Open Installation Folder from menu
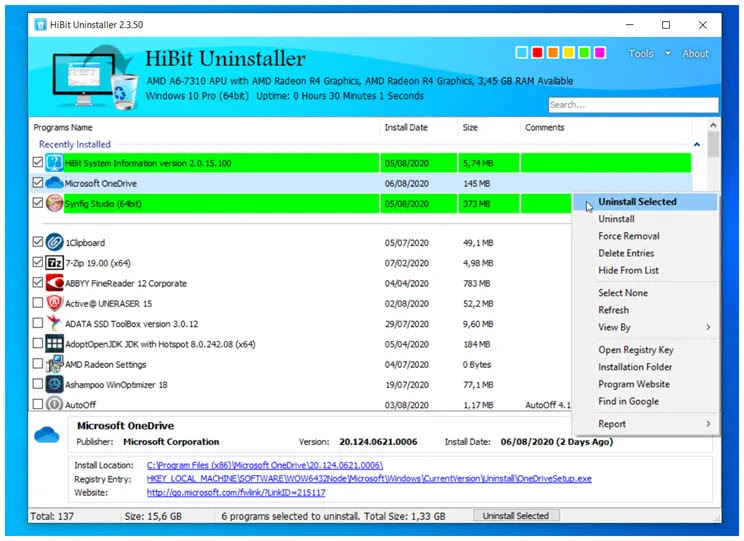Screen dimensions: 744x541 645,367
